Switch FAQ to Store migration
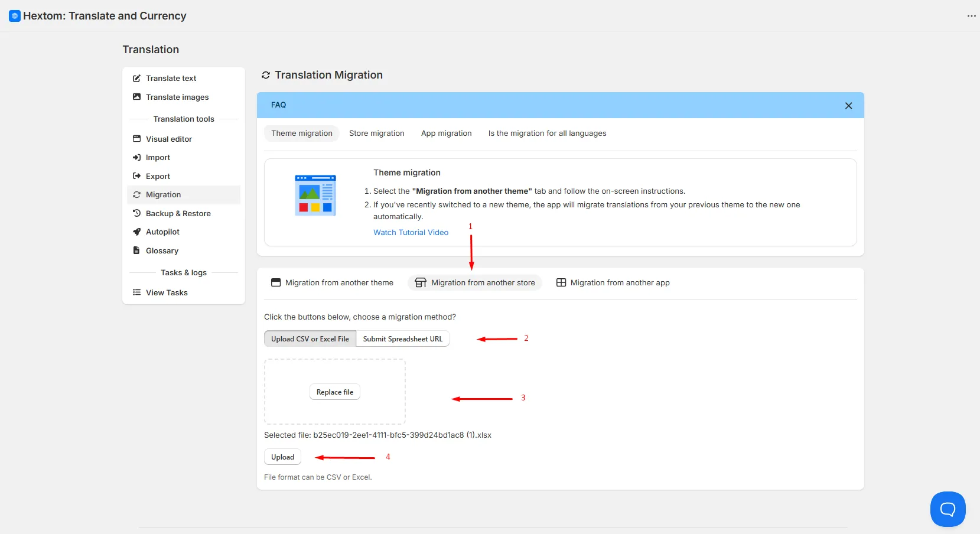Screen dimensions: 980x534 point(377,133)
